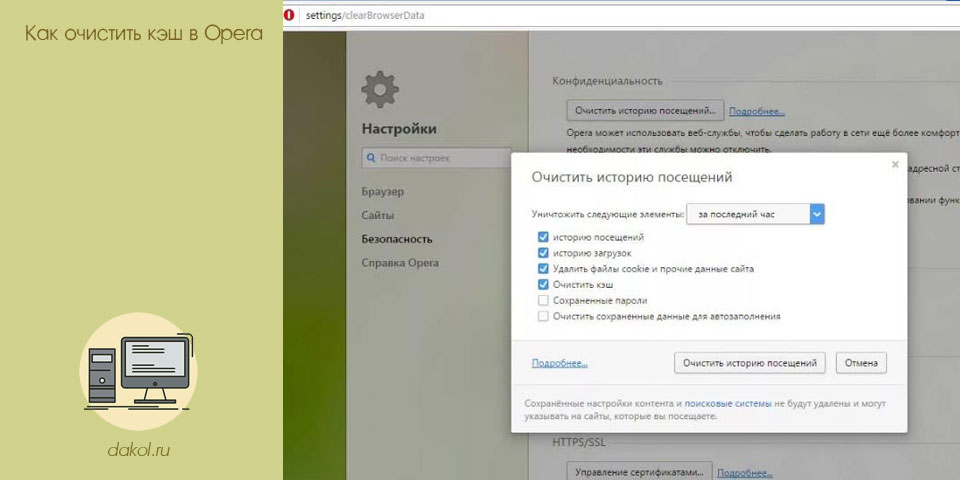The width and height of the screenshot is (960, 480).
Task: Click 'Подробнее...' link under HTTPS/SSL
Action: [x=745, y=473]
